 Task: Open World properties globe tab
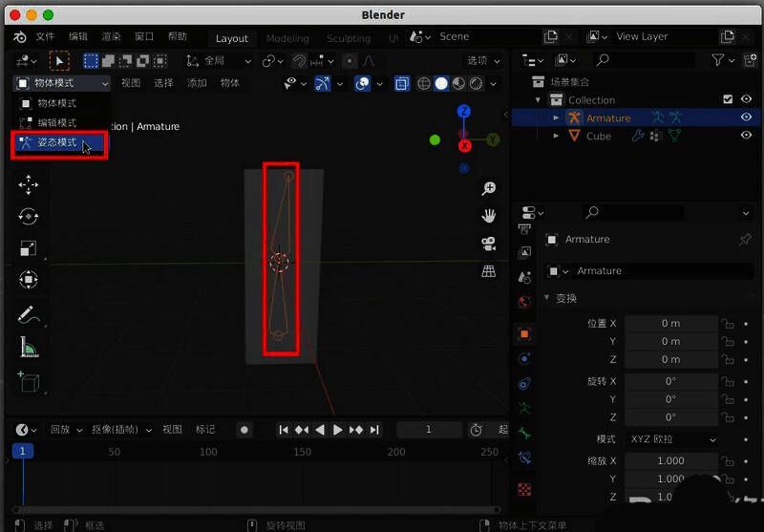(524, 303)
